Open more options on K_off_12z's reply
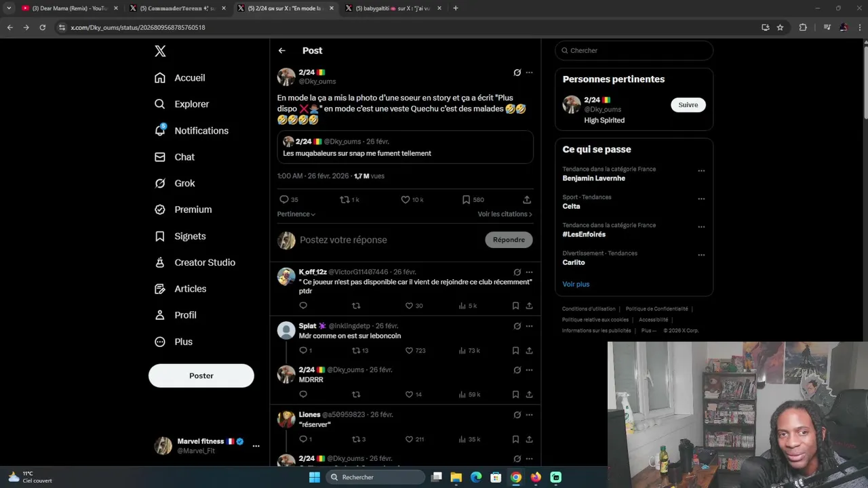The height and width of the screenshot is (488, 868). click(x=529, y=272)
